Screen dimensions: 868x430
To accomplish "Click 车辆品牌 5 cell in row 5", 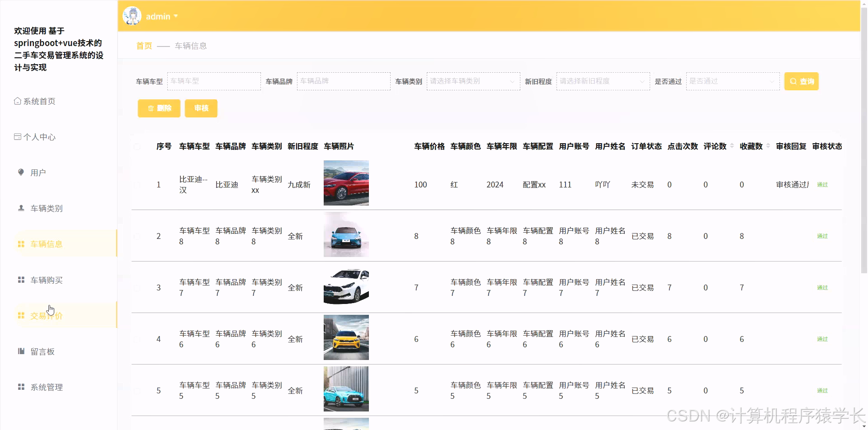I will pyautogui.click(x=231, y=391).
